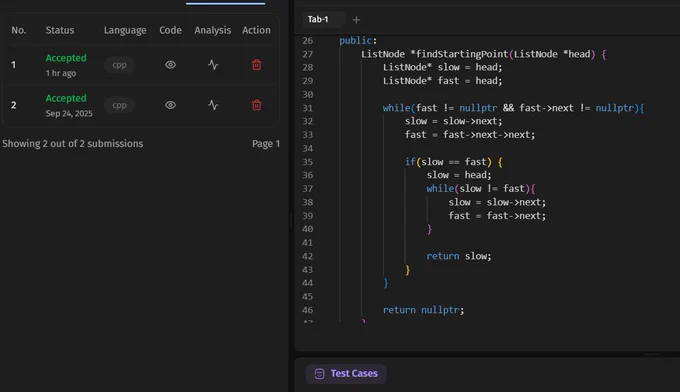This screenshot has width=680, height=392.
Task: Open analysis for submission 1
Action: [x=213, y=65]
